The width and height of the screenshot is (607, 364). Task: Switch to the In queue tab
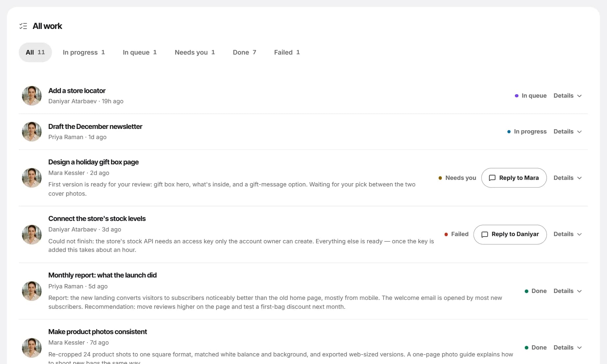tap(140, 52)
